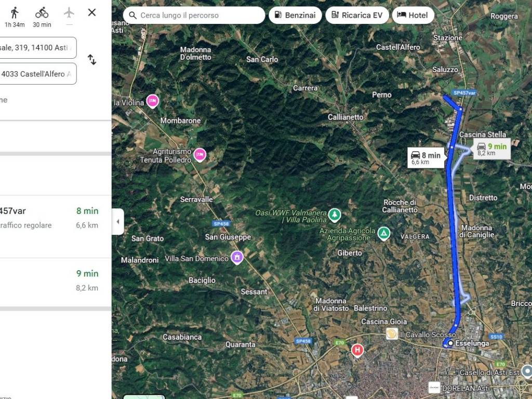Click the 9 min route map label
The height and width of the screenshot is (399, 532).
click(x=492, y=149)
